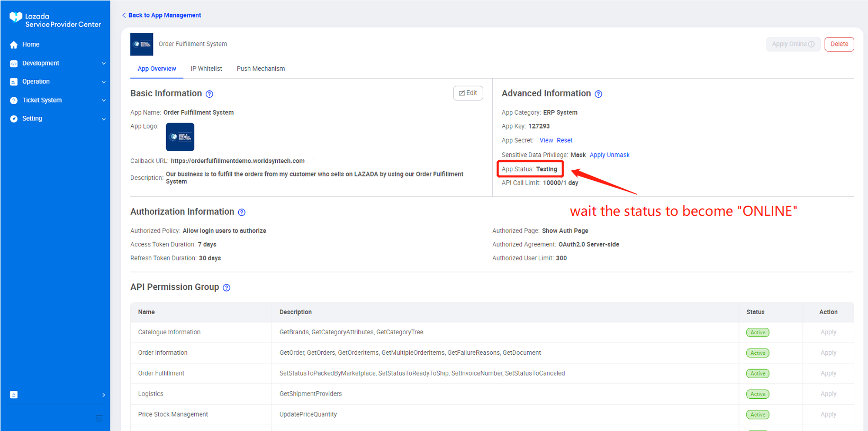868x431 pixels.
Task: Click the Refresh Token Duration value 30 days
Action: (210, 259)
